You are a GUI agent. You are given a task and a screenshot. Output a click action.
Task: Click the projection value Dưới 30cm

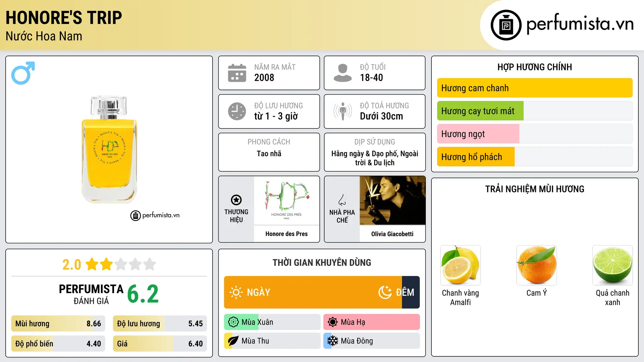(x=381, y=116)
